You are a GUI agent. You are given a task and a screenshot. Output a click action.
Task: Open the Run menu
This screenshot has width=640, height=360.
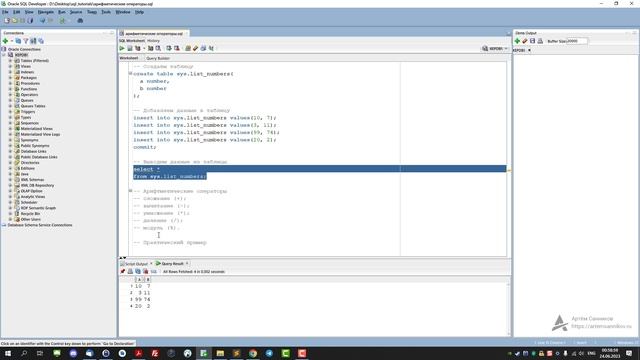(62, 12)
